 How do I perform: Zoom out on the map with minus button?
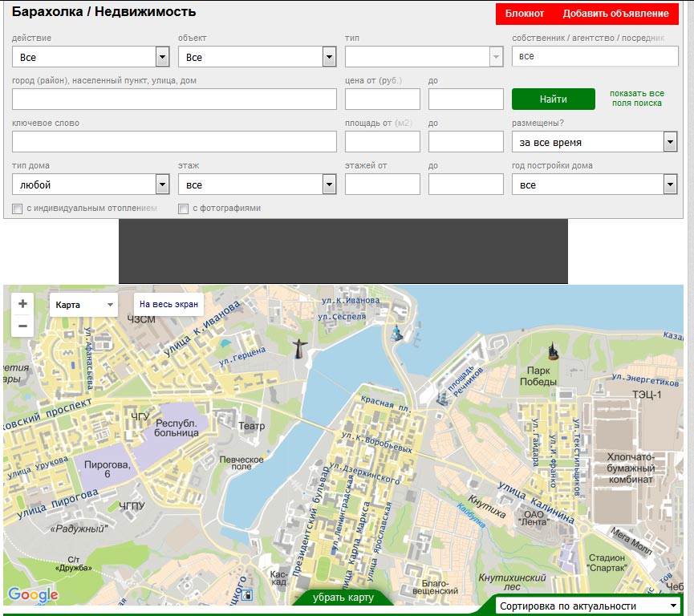click(22, 326)
